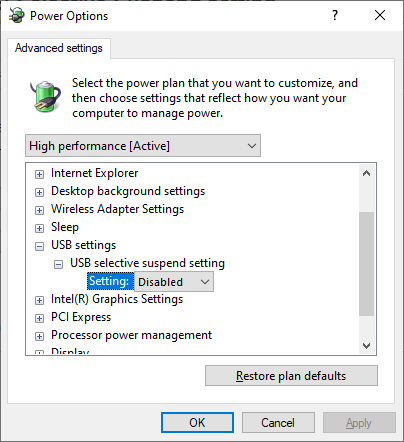
Task: Click the question mark help icon
Action: point(335,15)
